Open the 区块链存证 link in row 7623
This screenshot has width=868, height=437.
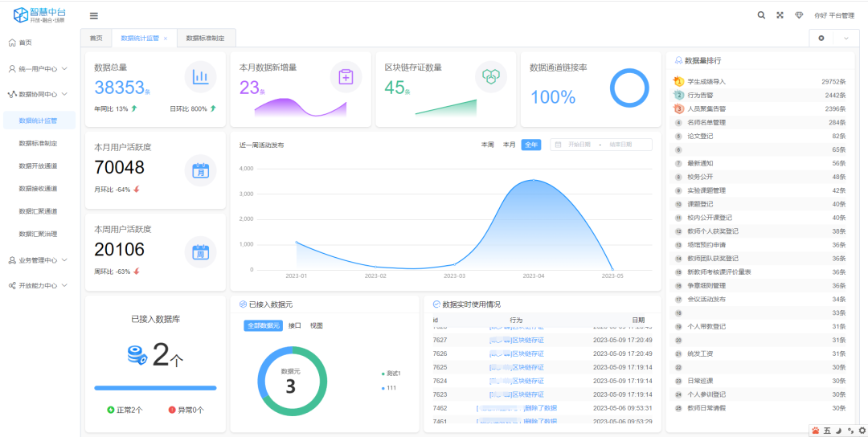[517, 394]
